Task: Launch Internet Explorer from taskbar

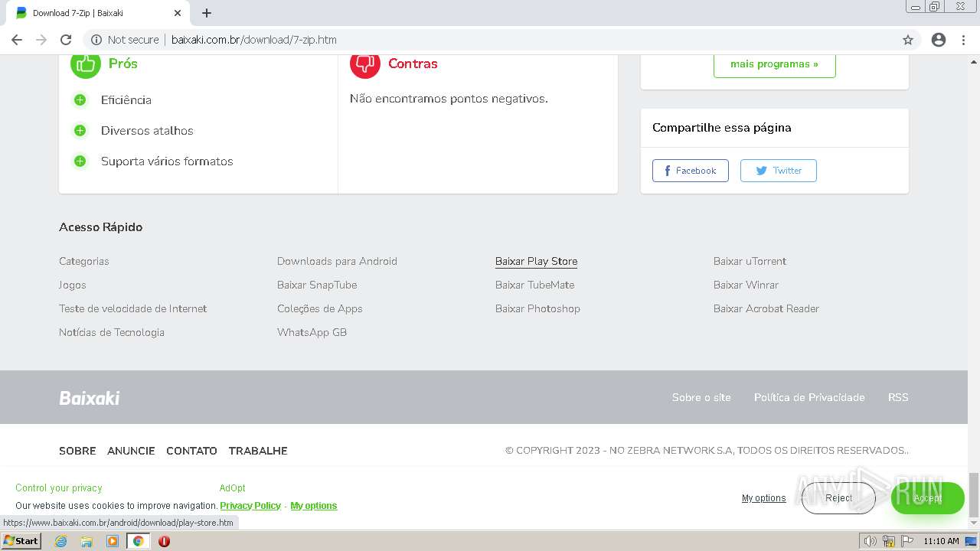Action: (61, 541)
